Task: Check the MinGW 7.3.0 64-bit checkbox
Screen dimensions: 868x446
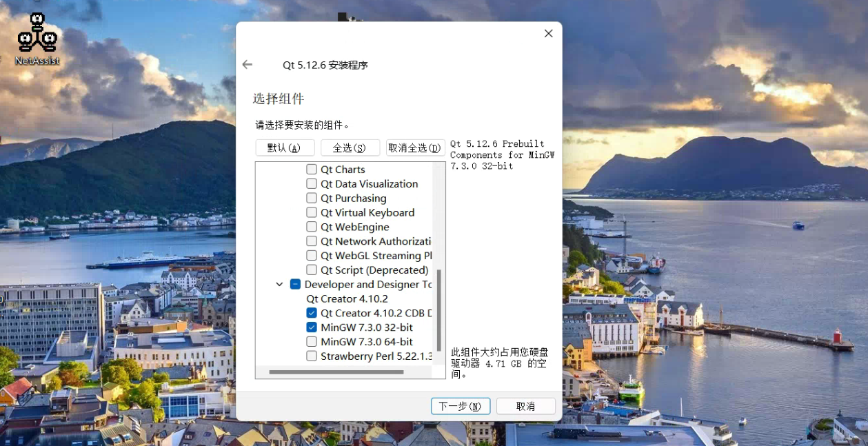Action: point(312,342)
